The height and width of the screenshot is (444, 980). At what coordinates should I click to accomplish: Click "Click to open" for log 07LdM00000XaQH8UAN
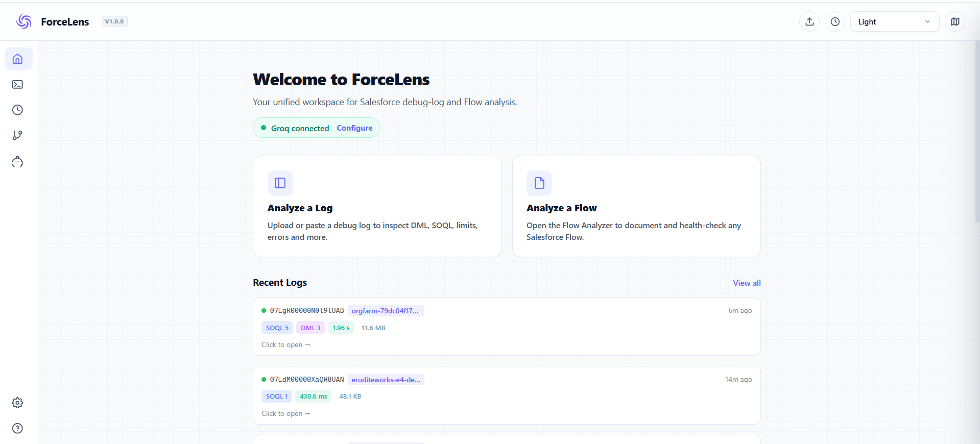286,414
